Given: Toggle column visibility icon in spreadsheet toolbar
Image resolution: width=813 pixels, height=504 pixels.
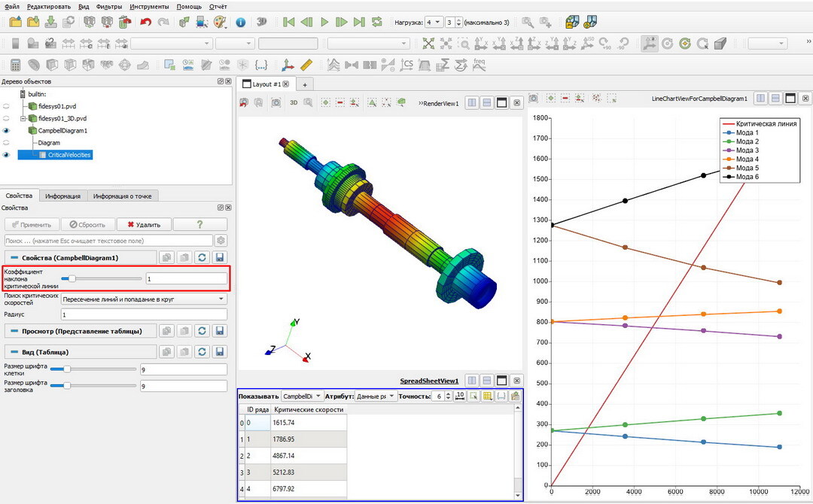Looking at the screenshot, I should [487, 396].
